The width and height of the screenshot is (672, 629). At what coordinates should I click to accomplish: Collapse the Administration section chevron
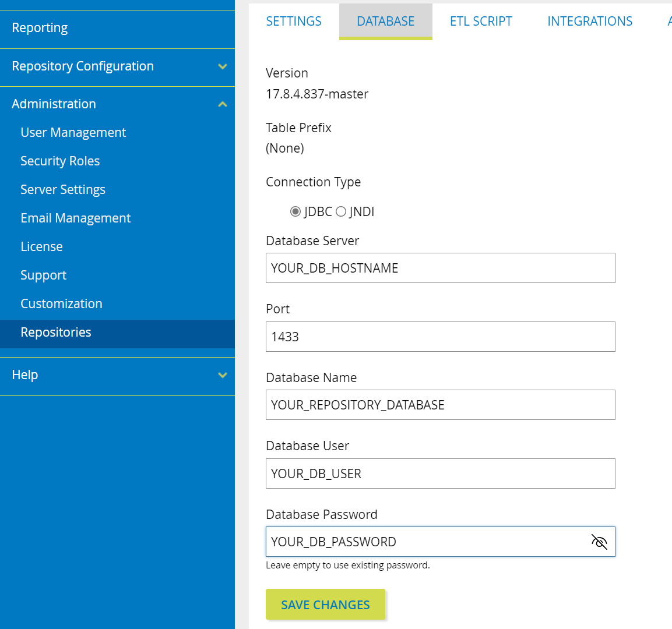click(222, 104)
